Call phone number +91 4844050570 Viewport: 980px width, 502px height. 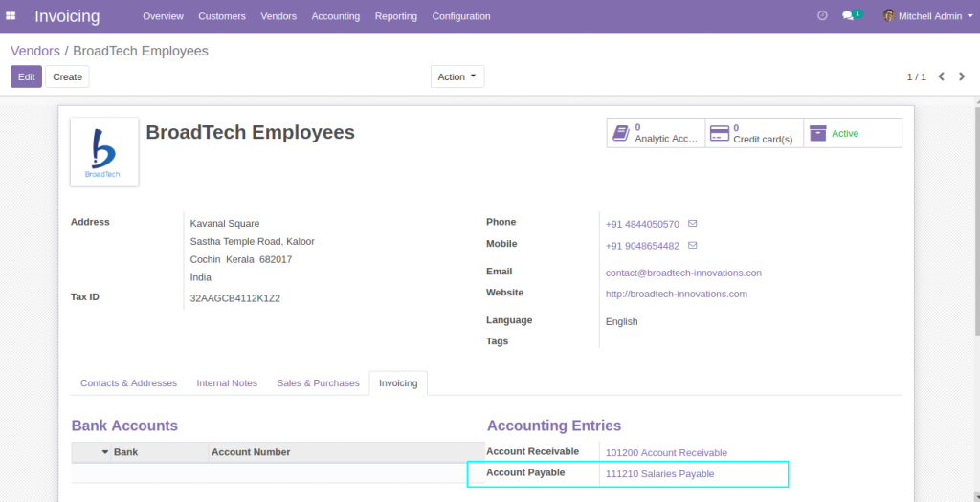tap(642, 224)
